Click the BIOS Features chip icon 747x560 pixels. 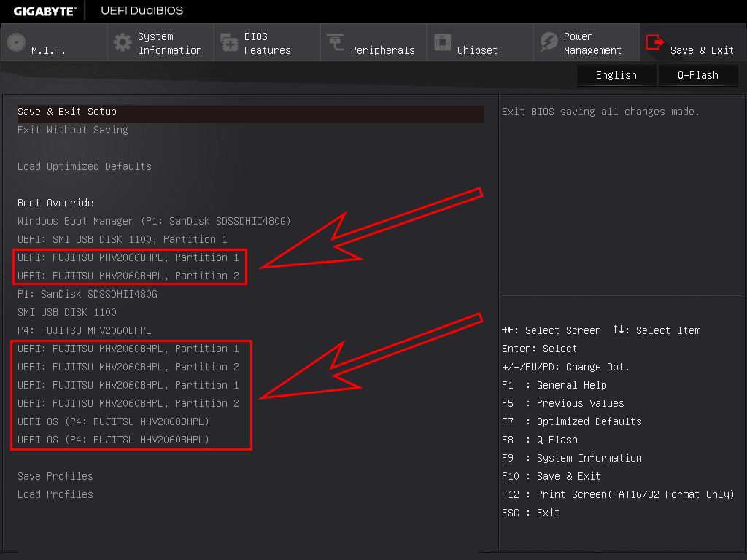(x=229, y=43)
